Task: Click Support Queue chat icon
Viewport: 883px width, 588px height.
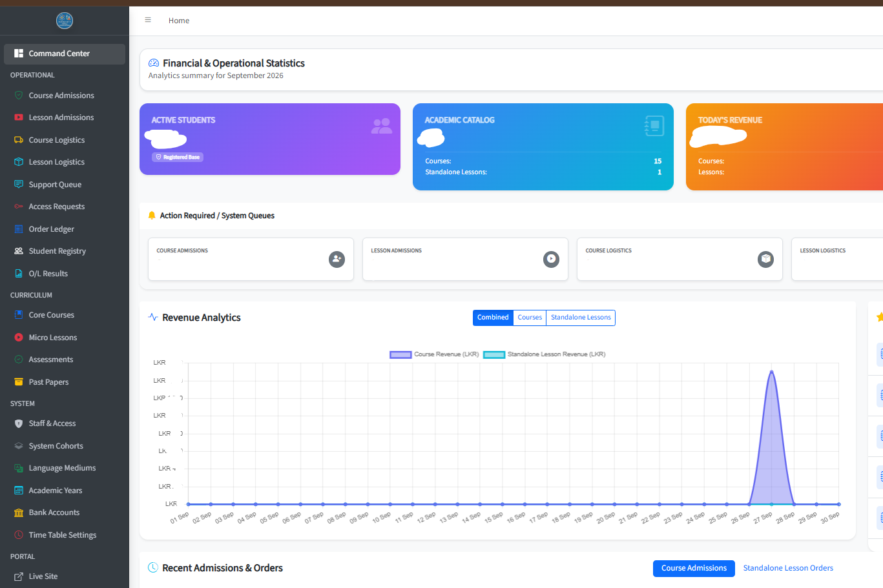Action: pyautogui.click(x=19, y=185)
